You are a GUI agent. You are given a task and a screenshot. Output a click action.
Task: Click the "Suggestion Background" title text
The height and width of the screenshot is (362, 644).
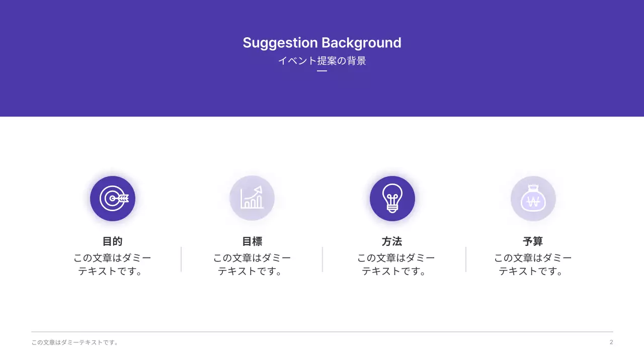click(x=322, y=43)
